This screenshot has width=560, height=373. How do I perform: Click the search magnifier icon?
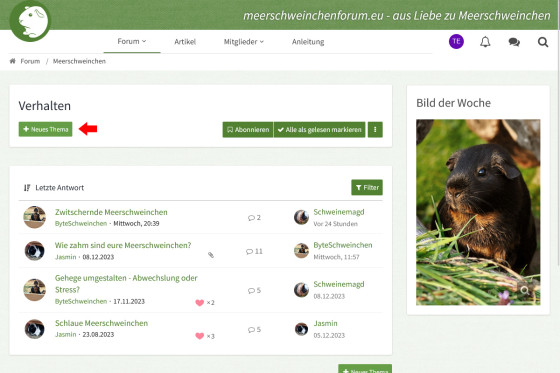(x=543, y=42)
